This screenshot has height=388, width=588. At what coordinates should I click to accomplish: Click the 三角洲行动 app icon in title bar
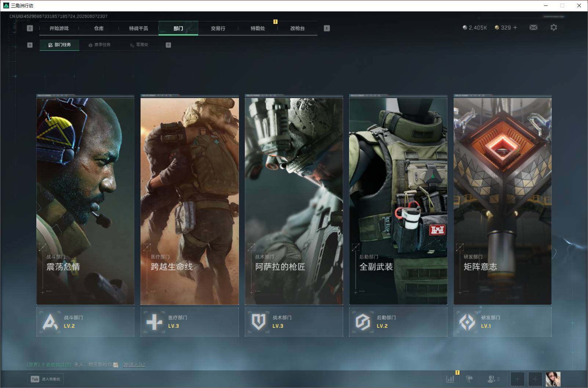tap(6, 6)
